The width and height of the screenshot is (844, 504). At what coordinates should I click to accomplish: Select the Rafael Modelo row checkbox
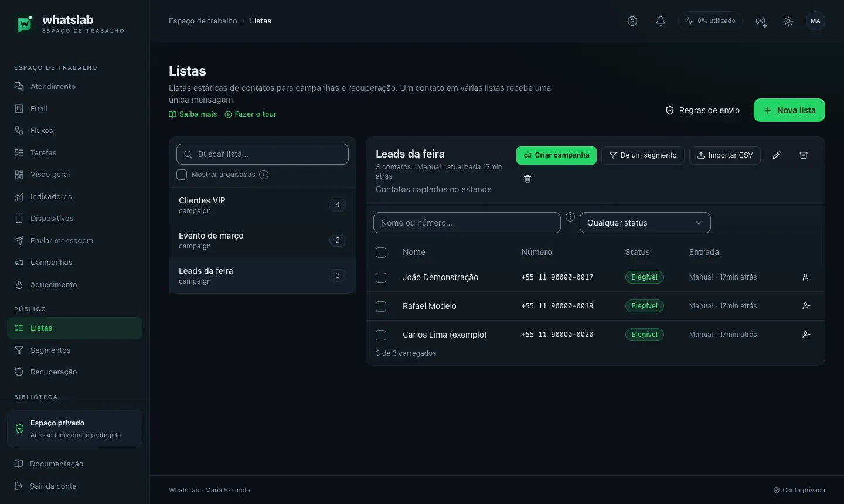pos(381,307)
